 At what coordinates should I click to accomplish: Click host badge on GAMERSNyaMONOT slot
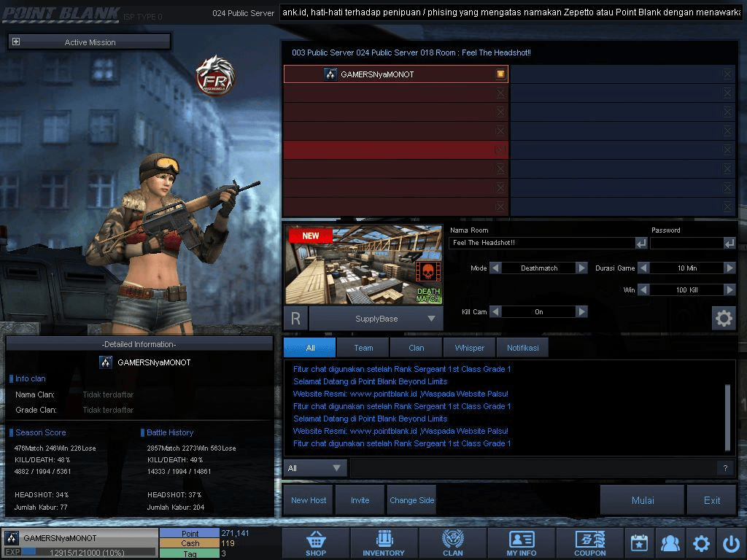pos(500,74)
